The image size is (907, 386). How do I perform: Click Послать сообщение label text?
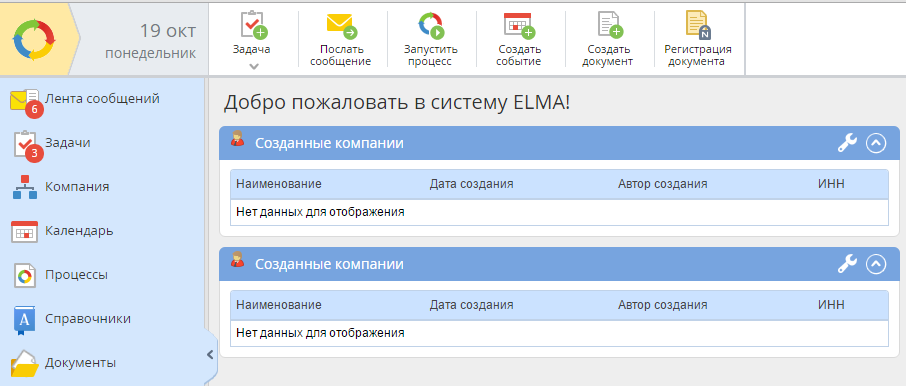pyautogui.click(x=341, y=56)
